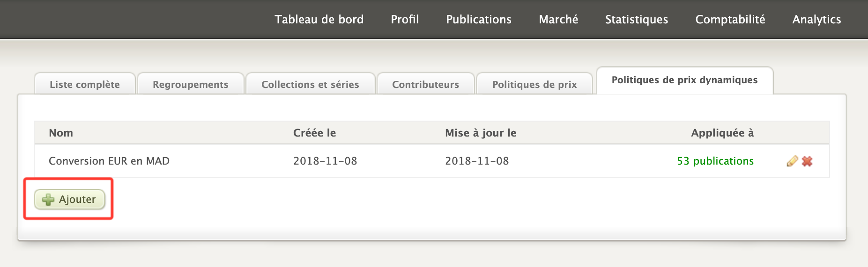Select the Politiques de prix dynamiques tab
This screenshot has width=868, height=267.
pyautogui.click(x=684, y=80)
